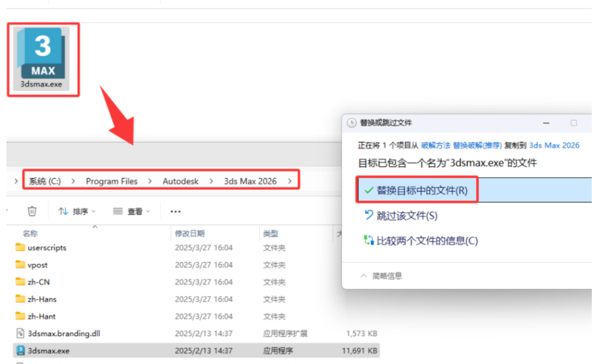
Task: Click 1,573 KB size of 3dsmax.branding.dll
Action: tap(361, 334)
